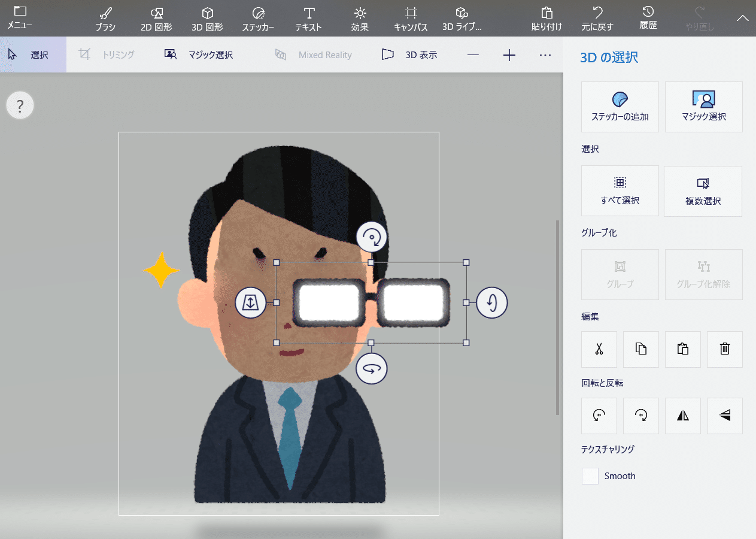Click the Z-depth position handle left of glasses

pyautogui.click(x=250, y=302)
